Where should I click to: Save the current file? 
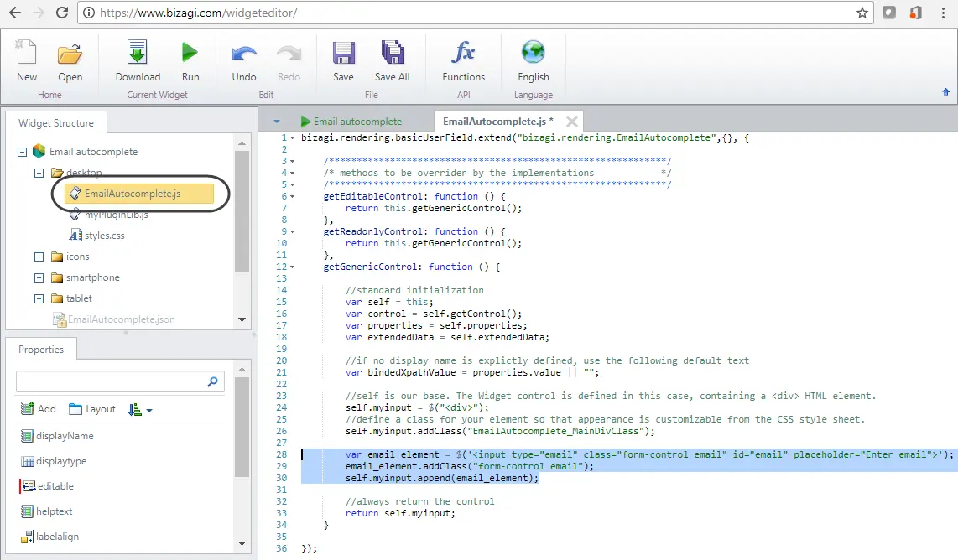343,60
